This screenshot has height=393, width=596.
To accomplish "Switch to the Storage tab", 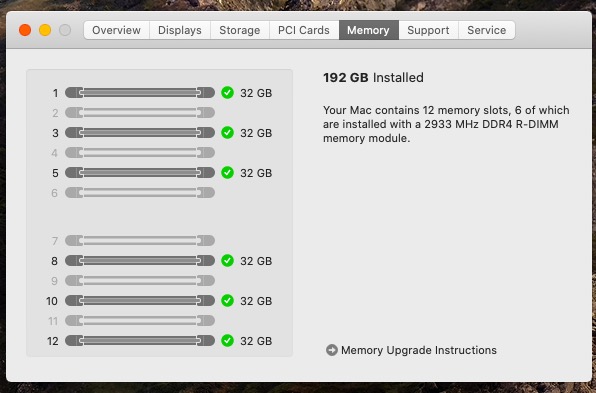I will (240, 30).
